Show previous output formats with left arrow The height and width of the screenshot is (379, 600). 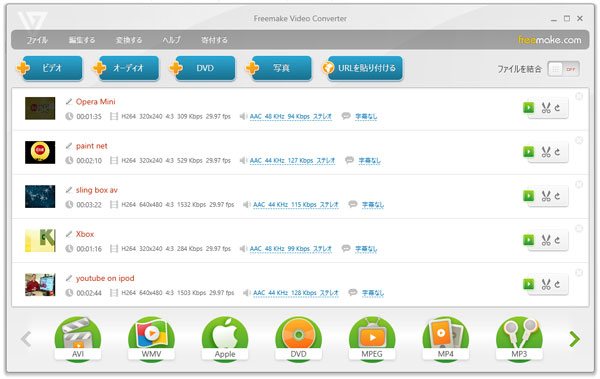click(26, 339)
